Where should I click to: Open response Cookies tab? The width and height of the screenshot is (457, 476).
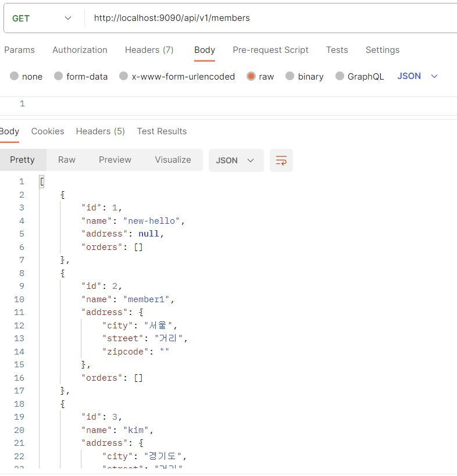[x=48, y=131]
